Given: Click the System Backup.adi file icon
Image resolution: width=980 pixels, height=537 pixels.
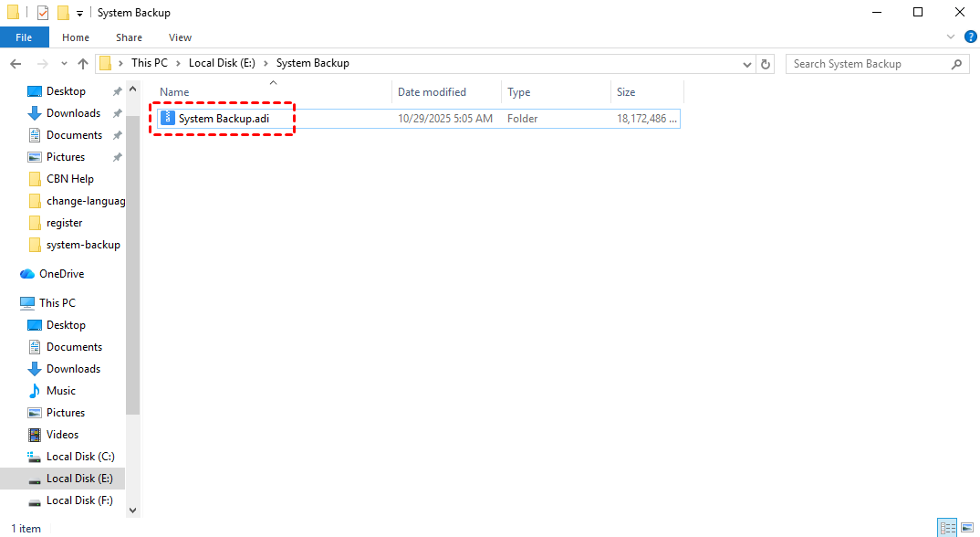Looking at the screenshot, I should coord(167,119).
